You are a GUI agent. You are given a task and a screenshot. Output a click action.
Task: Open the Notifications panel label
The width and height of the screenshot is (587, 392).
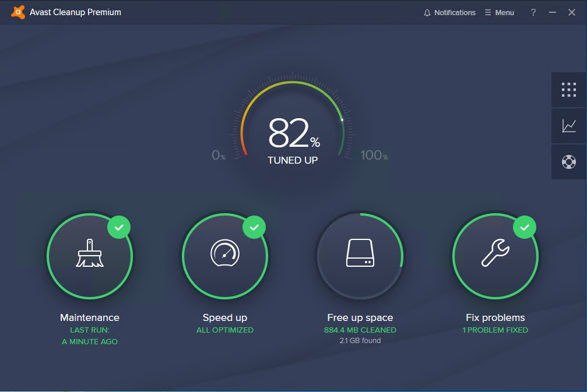click(x=455, y=12)
